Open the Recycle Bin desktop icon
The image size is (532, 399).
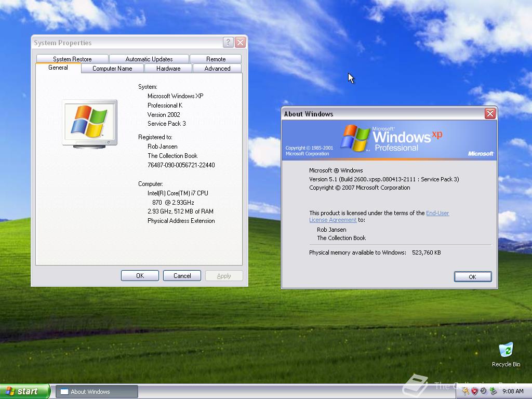click(x=506, y=354)
